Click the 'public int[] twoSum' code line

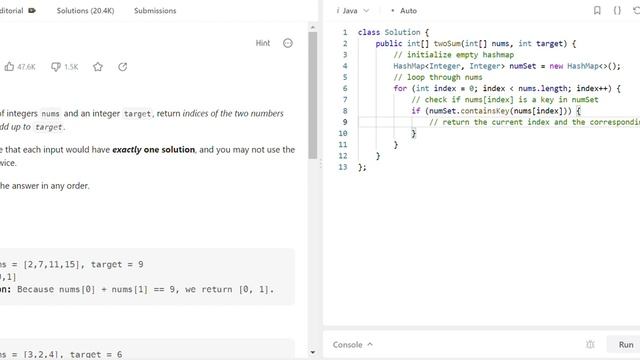[476, 44]
